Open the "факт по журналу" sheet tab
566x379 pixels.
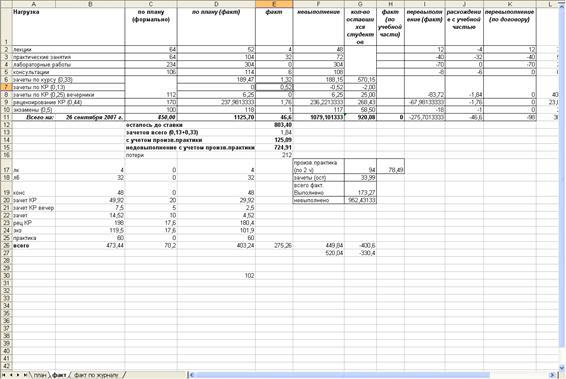(96, 375)
